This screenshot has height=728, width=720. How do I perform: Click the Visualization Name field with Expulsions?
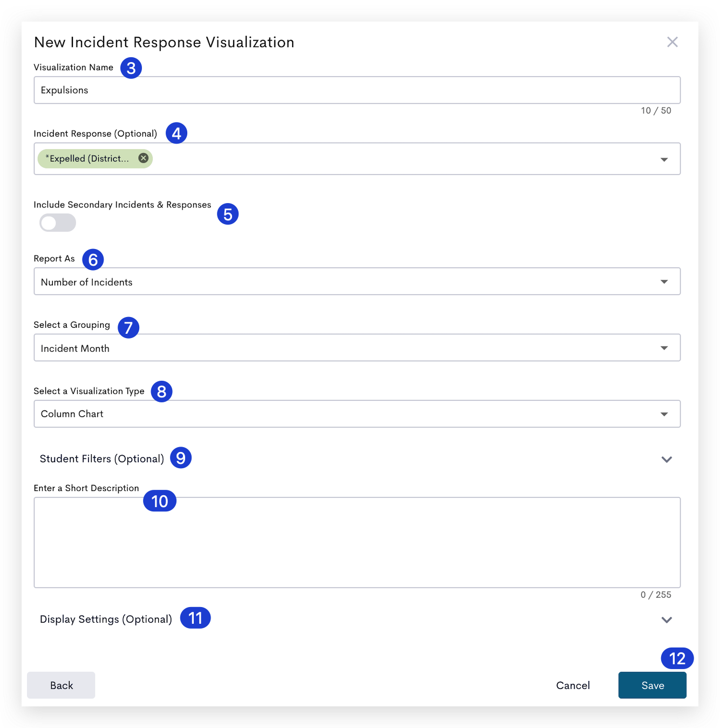(x=357, y=90)
